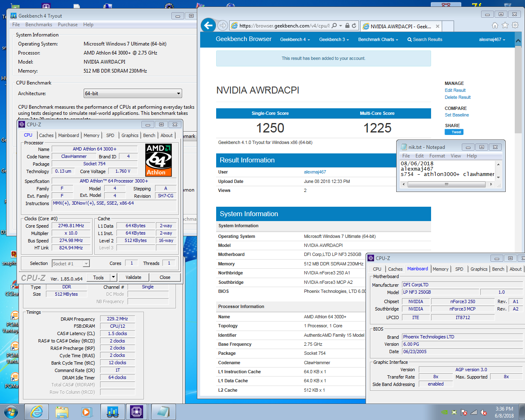
Task: Click the Single-Core Score 1250 value
Action: 270,128
